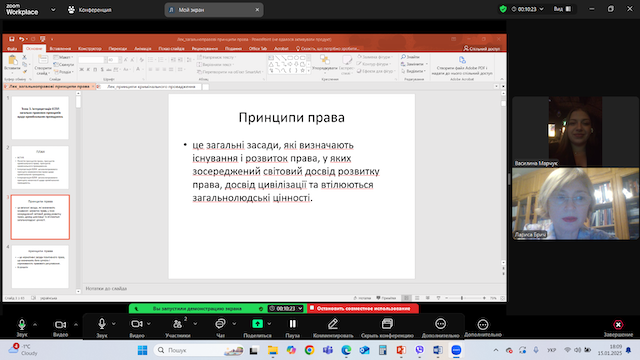Click slide thumbnail 1
This screenshot has width=640, height=360.
[x=40, y=118]
